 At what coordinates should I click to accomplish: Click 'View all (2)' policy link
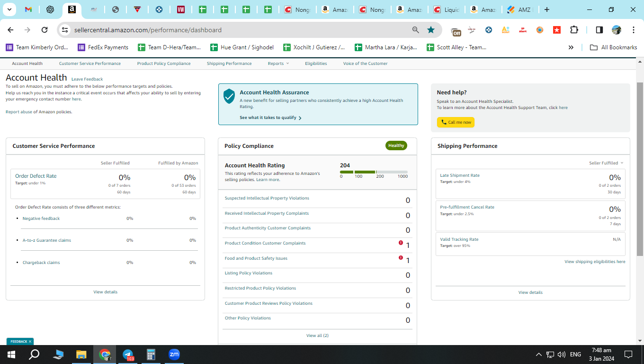(x=317, y=336)
